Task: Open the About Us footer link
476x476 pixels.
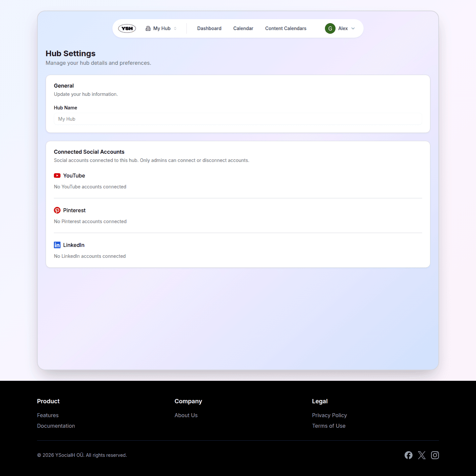Action: click(186, 415)
